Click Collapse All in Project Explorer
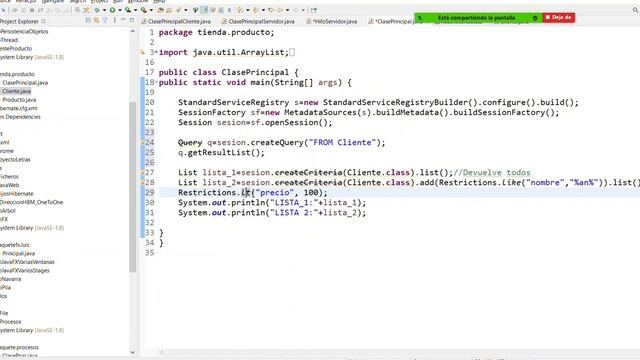 (x=88, y=20)
